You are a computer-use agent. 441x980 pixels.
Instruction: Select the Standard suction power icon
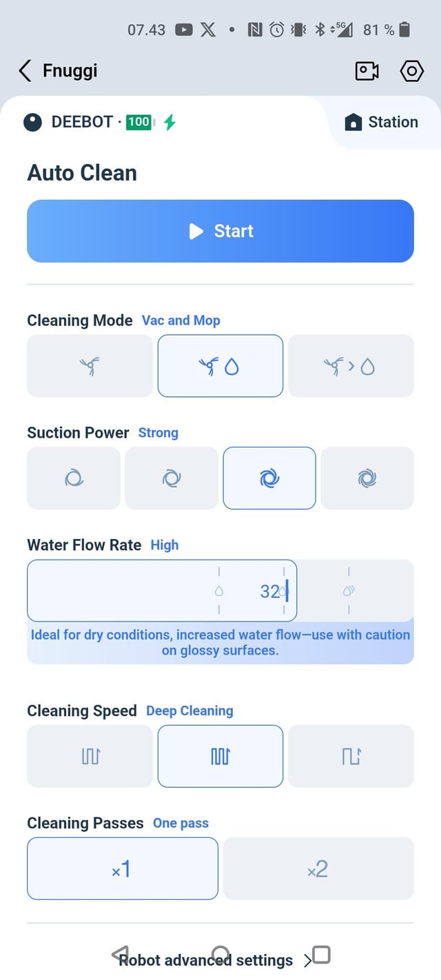pyautogui.click(x=172, y=478)
